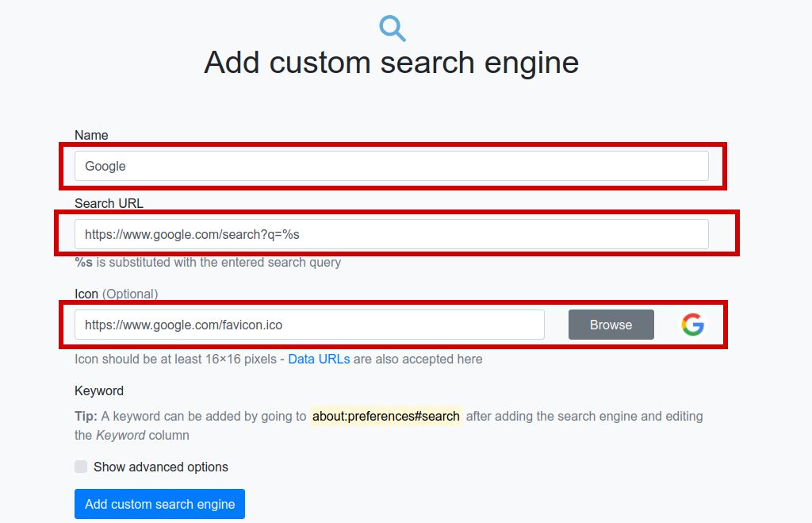This screenshot has width=812, height=523.
Task: Click the blue magnifying glass icon
Action: 392,29
